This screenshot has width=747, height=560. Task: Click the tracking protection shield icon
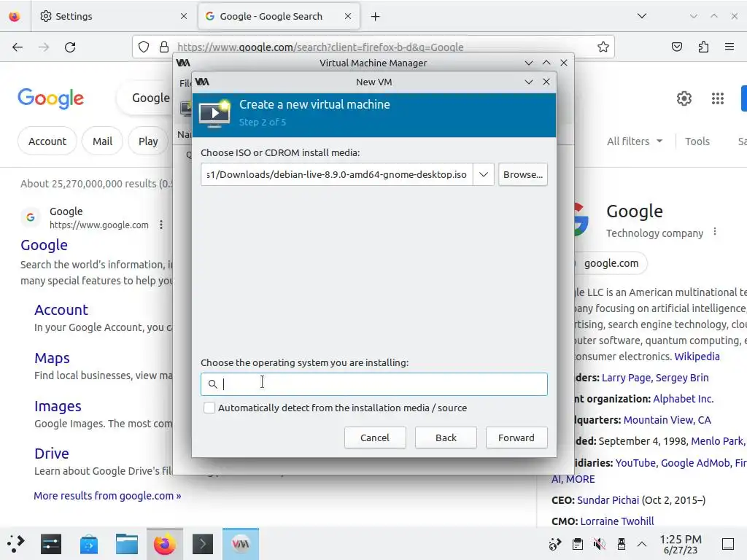(144, 47)
